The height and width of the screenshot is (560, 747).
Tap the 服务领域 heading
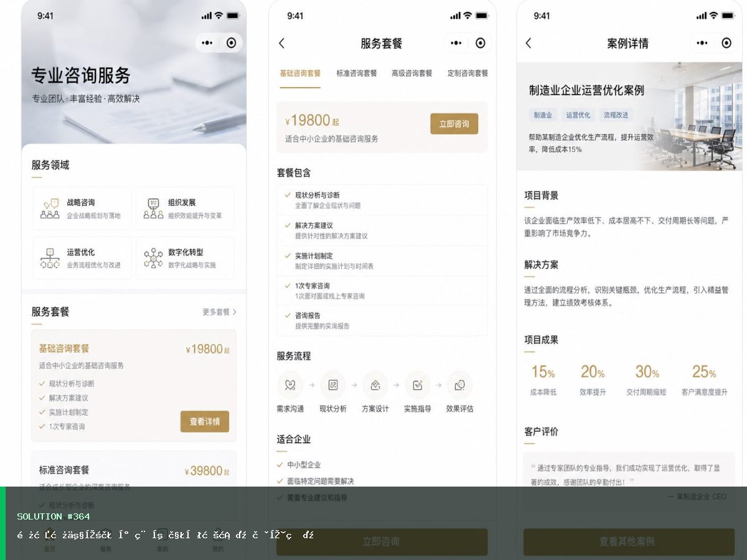tap(50, 165)
